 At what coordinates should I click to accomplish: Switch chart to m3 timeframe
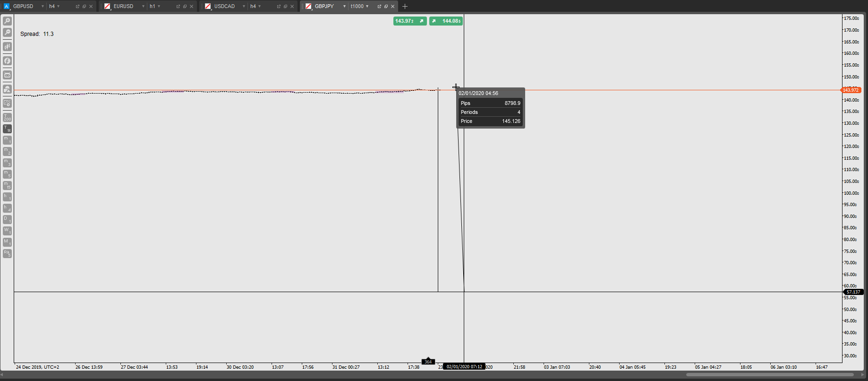point(7,163)
